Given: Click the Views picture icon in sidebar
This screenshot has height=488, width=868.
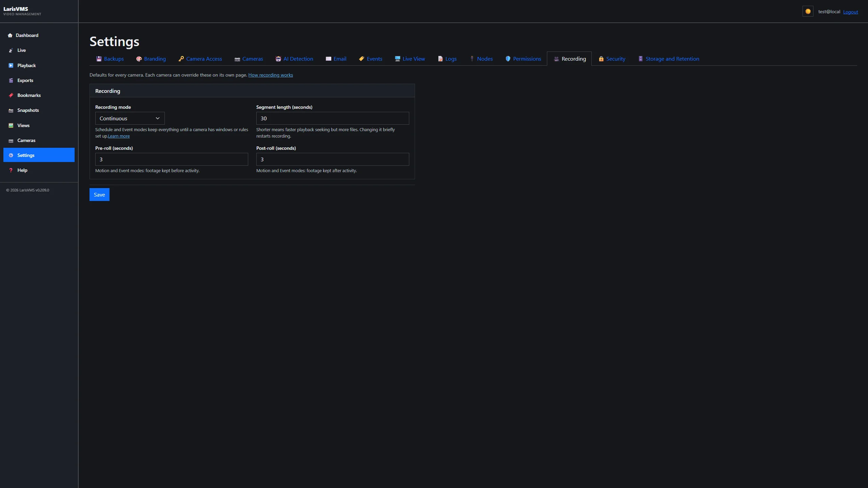Looking at the screenshot, I should coord(11,125).
